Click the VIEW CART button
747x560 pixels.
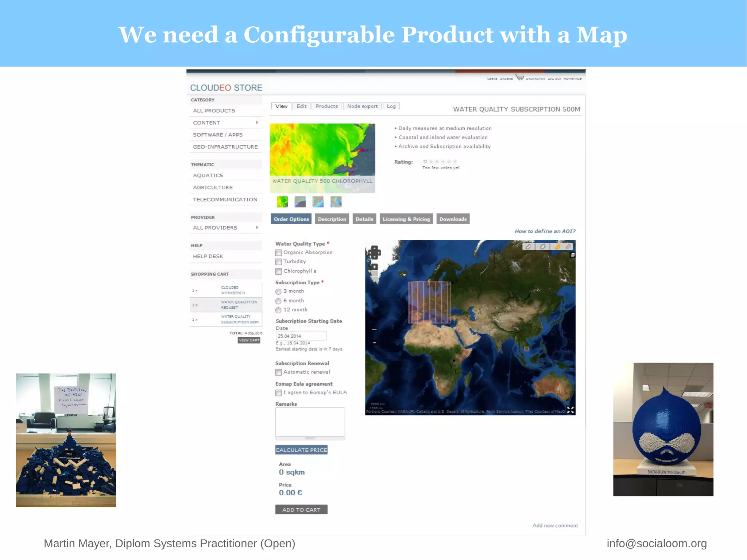point(249,340)
